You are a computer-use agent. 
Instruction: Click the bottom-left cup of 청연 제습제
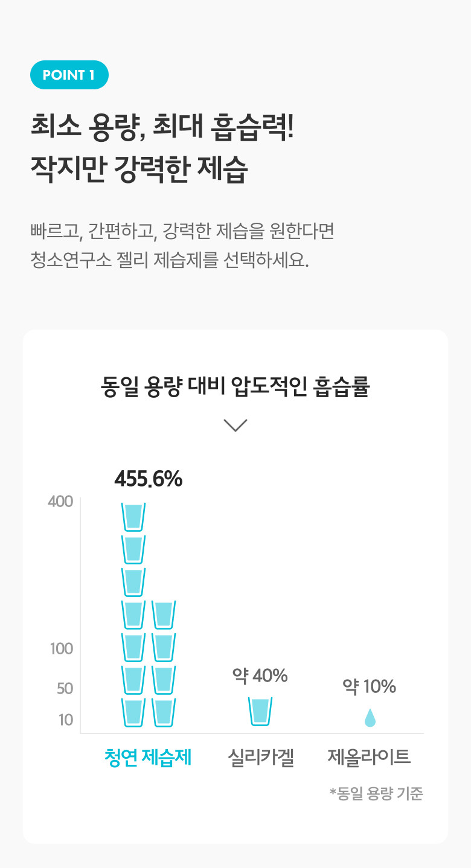[x=133, y=712]
